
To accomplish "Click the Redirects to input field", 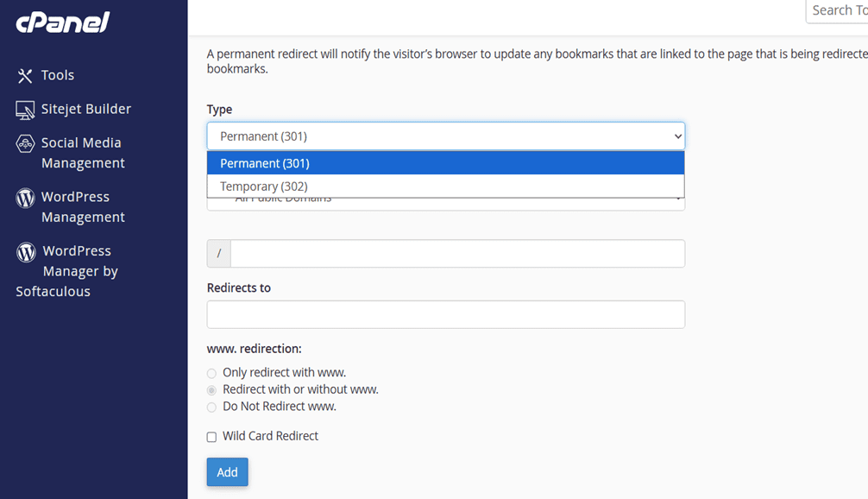I will (445, 314).
